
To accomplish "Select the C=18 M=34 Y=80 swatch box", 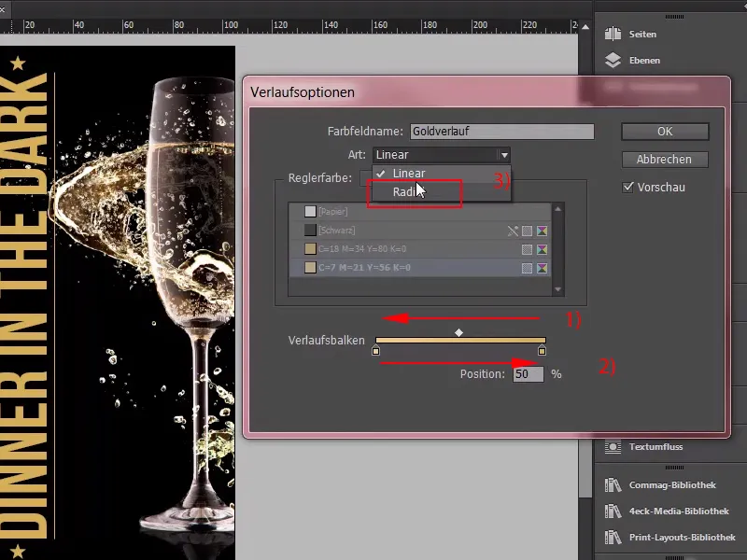I will tap(310, 249).
